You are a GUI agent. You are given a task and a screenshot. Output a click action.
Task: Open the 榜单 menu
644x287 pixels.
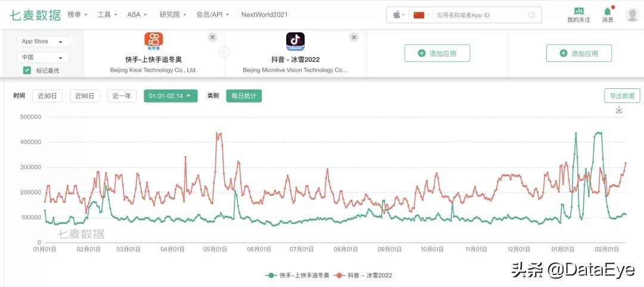(78, 14)
